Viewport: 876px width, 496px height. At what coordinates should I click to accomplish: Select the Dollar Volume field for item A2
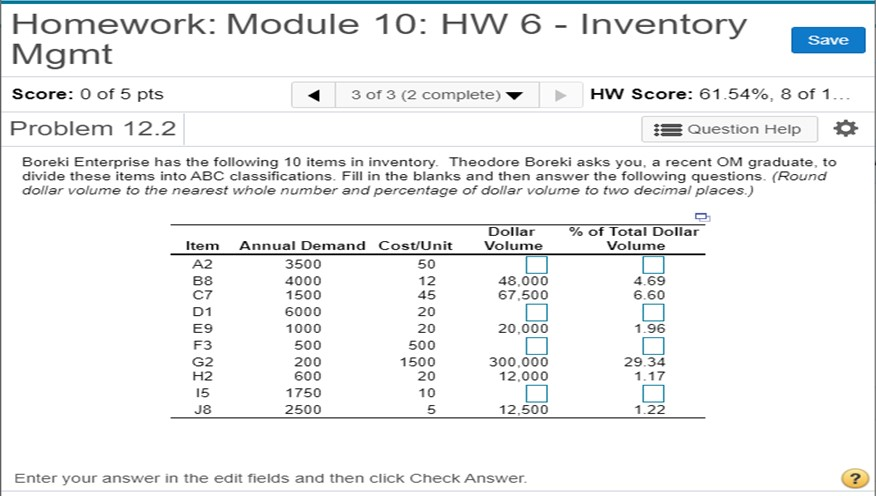536,264
